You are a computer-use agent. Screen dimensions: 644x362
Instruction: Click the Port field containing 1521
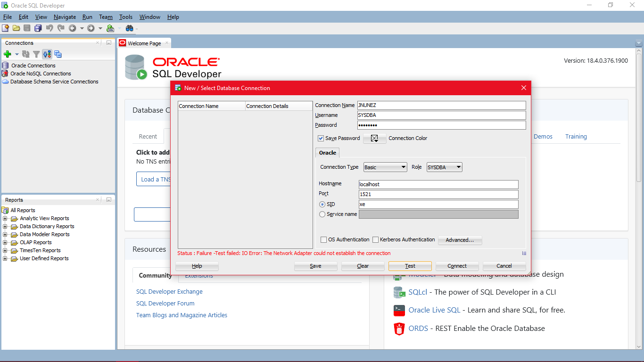(438, 194)
